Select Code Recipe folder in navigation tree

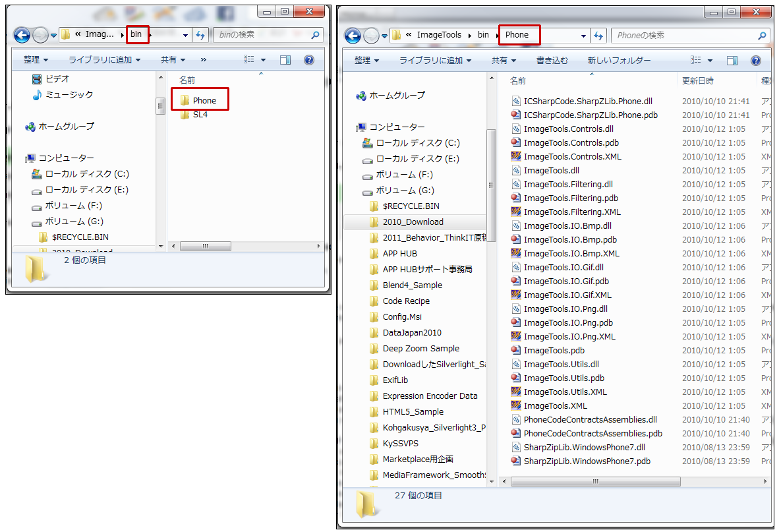pos(399,301)
